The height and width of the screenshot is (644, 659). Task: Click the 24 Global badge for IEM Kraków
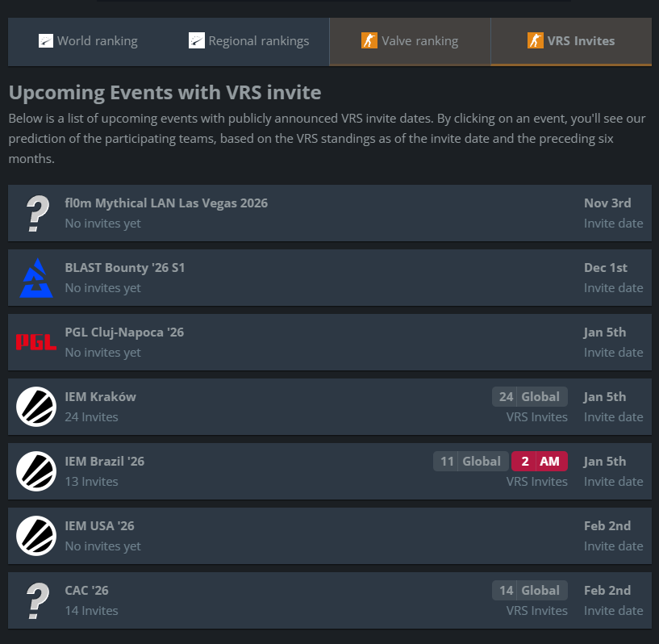(x=530, y=397)
